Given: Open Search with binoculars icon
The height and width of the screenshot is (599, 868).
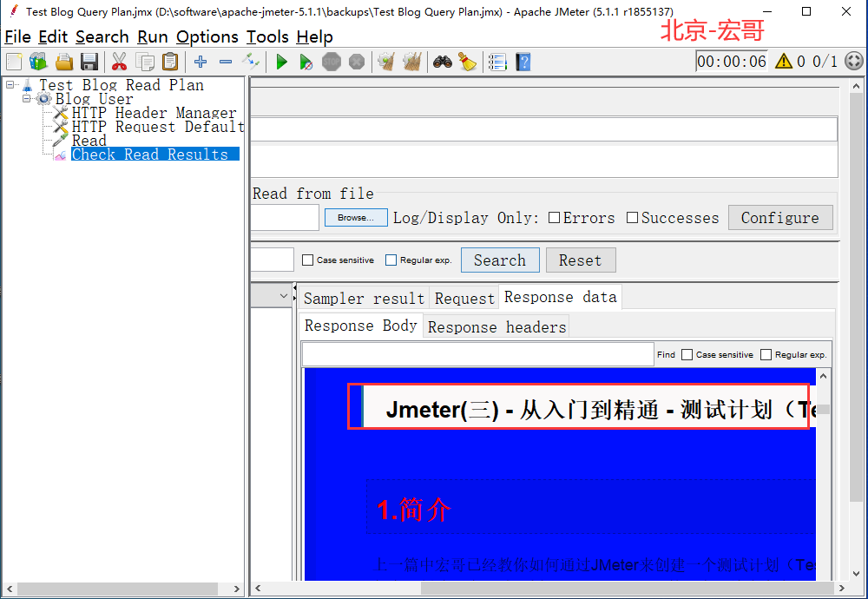Looking at the screenshot, I should 443,62.
